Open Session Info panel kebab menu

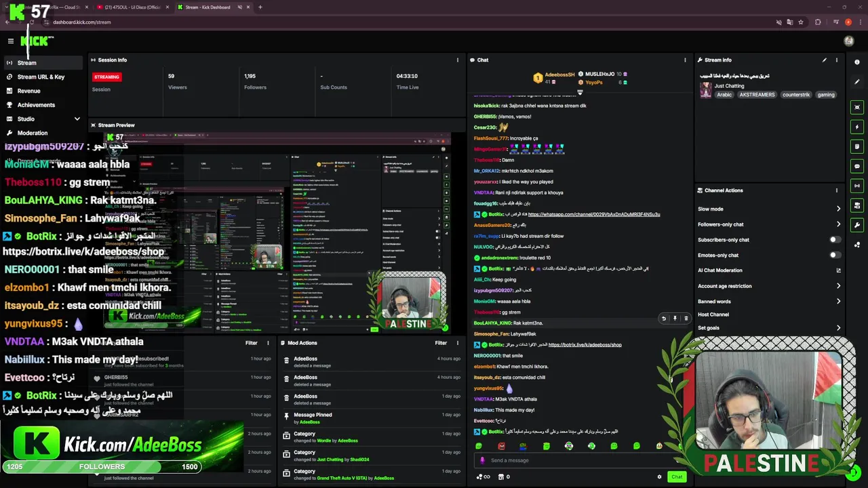click(458, 60)
